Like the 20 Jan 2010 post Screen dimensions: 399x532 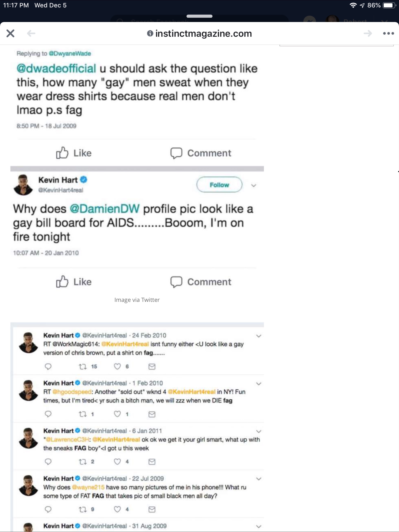tap(74, 282)
